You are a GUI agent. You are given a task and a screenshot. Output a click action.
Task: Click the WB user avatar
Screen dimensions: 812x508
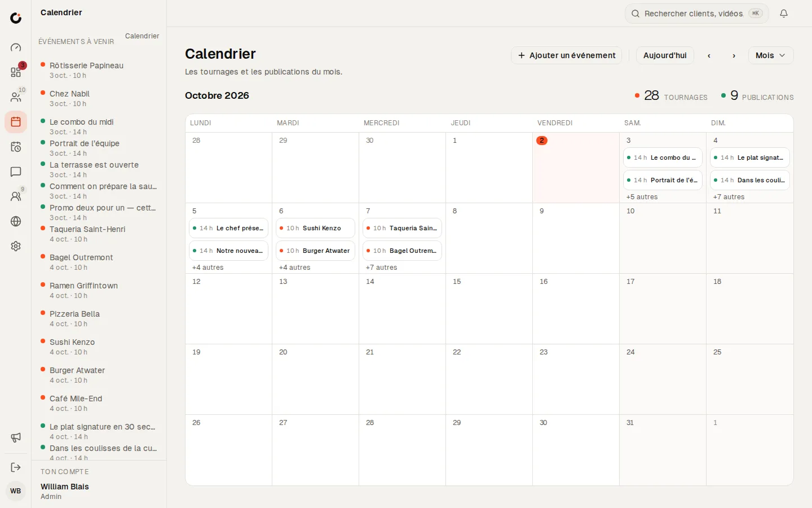click(16, 491)
